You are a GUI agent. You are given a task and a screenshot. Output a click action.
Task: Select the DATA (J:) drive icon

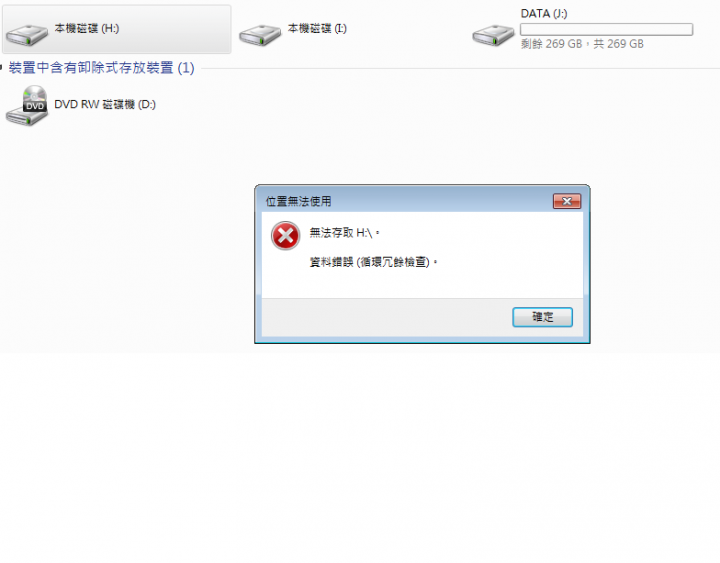tap(493, 35)
